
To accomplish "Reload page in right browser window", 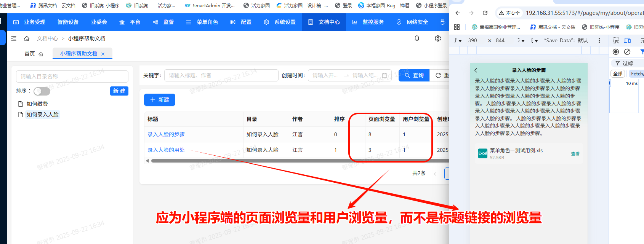I will (485, 13).
